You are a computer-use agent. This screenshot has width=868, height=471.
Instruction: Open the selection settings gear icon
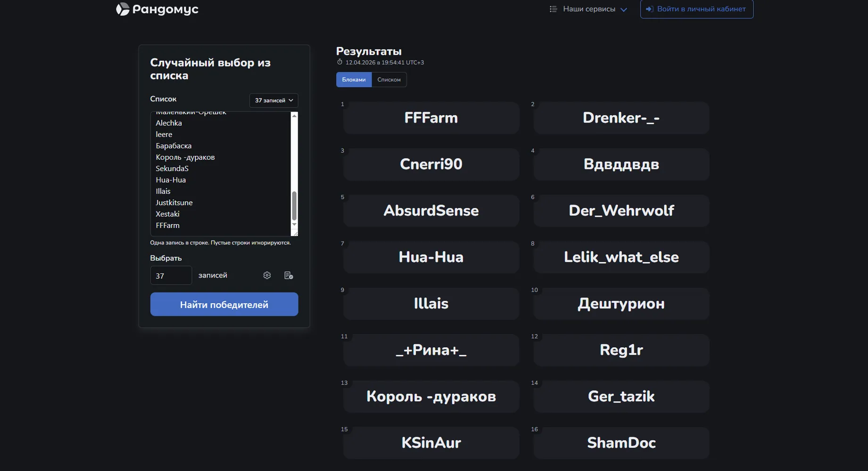coord(267,275)
